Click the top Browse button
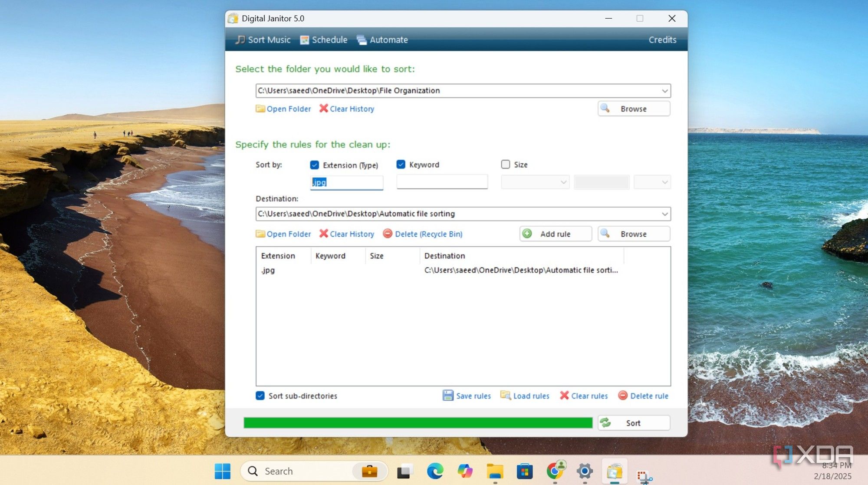 [634, 109]
